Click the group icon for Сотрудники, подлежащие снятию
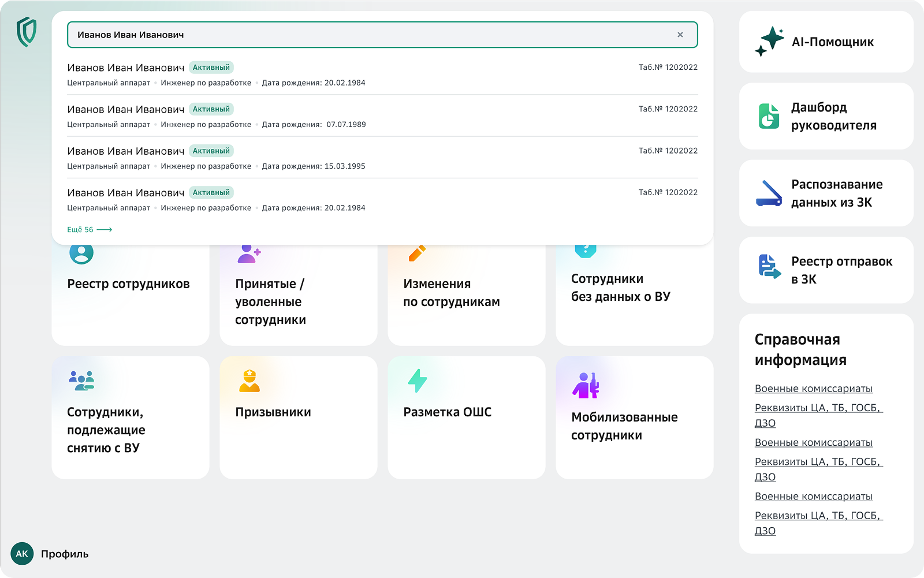Image resolution: width=924 pixels, height=578 pixels. coord(81,381)
